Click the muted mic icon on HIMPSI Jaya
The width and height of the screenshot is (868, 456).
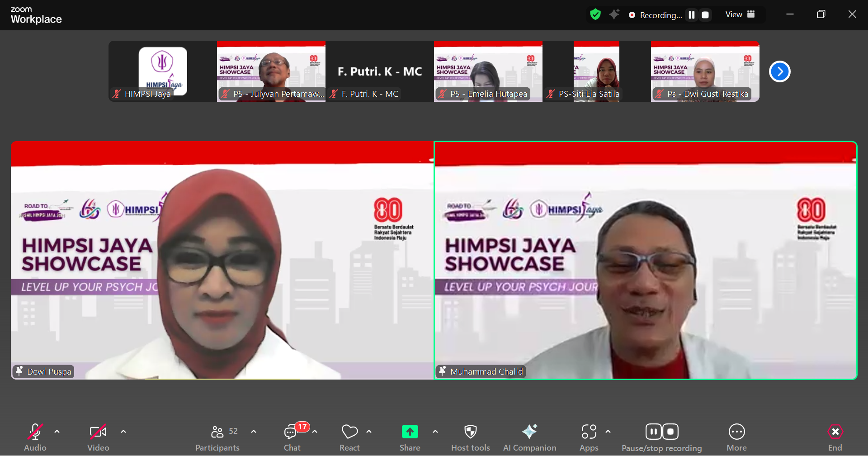coord(117,94)
